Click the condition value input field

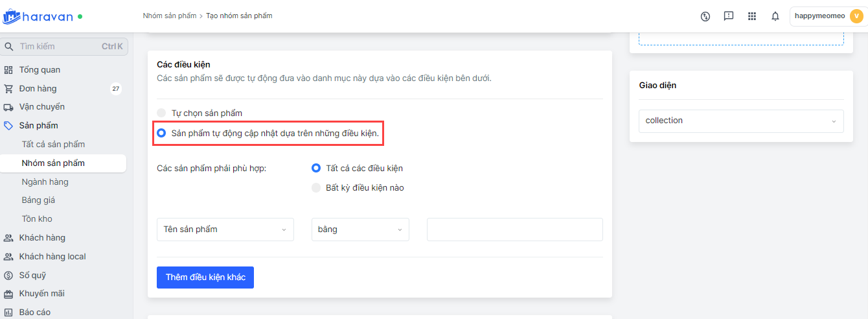[515, 230]
